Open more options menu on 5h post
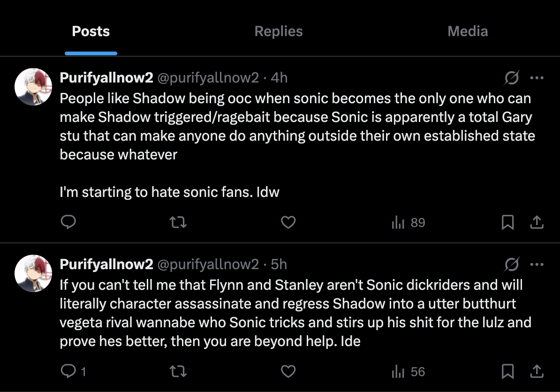The image size is (560, 392). coord(537,265)
